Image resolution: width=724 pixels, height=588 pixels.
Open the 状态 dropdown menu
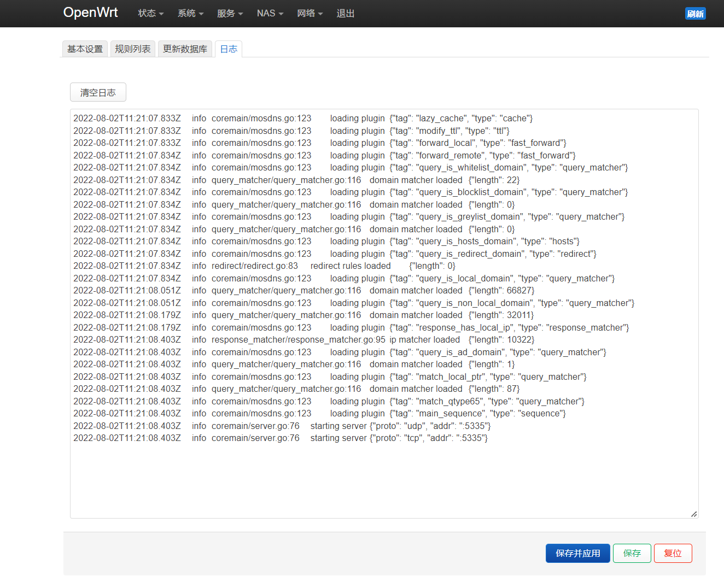coord(150,13)
